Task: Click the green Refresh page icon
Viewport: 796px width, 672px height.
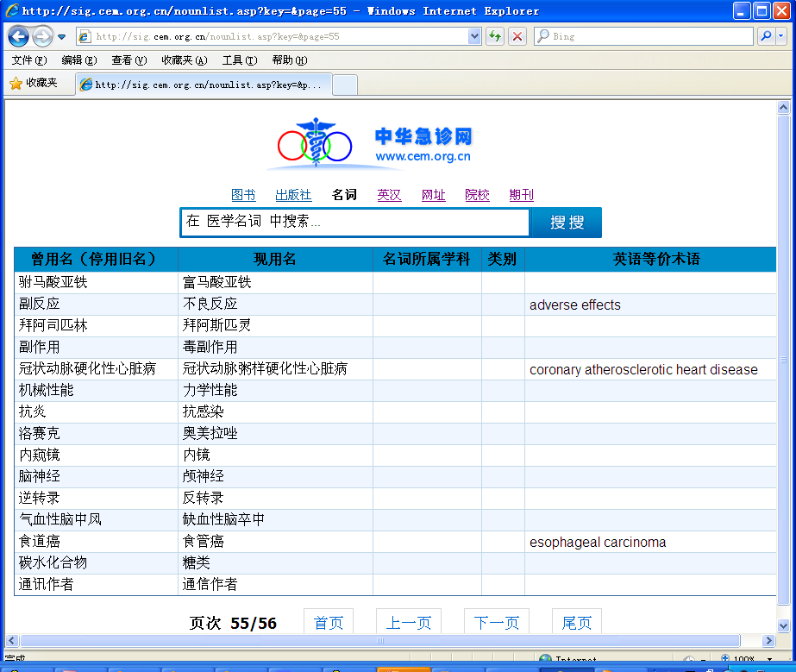Action: coord(495,36)
